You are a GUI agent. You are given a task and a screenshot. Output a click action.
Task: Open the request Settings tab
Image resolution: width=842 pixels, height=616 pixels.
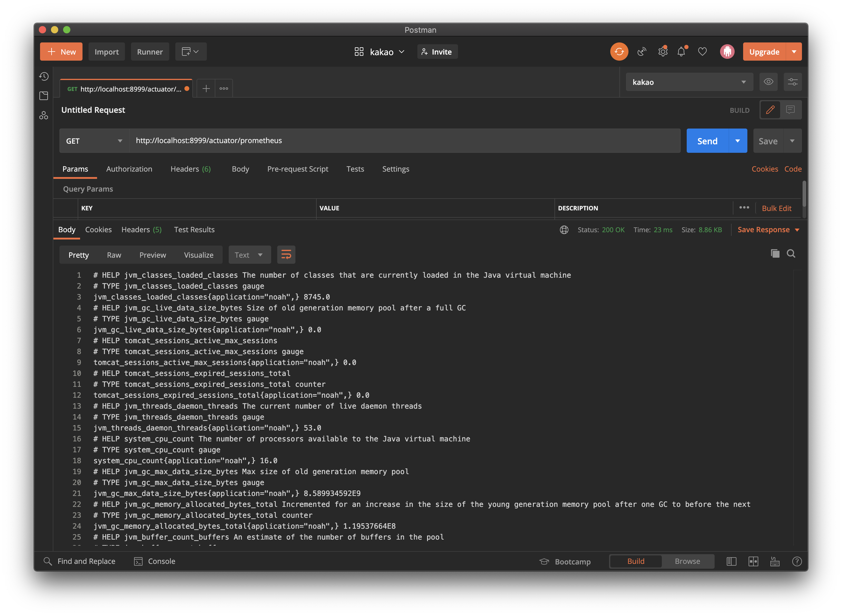396,169
